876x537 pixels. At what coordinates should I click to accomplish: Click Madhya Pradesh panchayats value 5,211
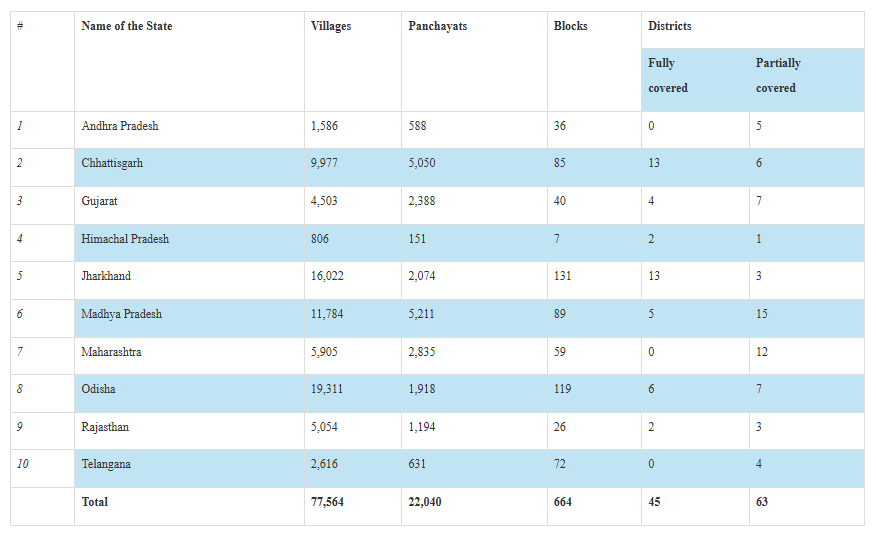(422, 314)
